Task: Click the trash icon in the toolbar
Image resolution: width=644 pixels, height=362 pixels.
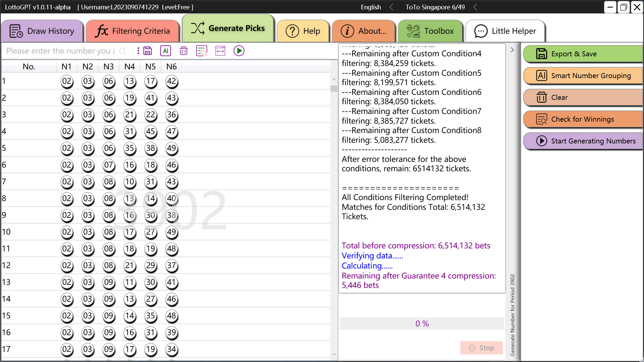Action: coord(183,51)
